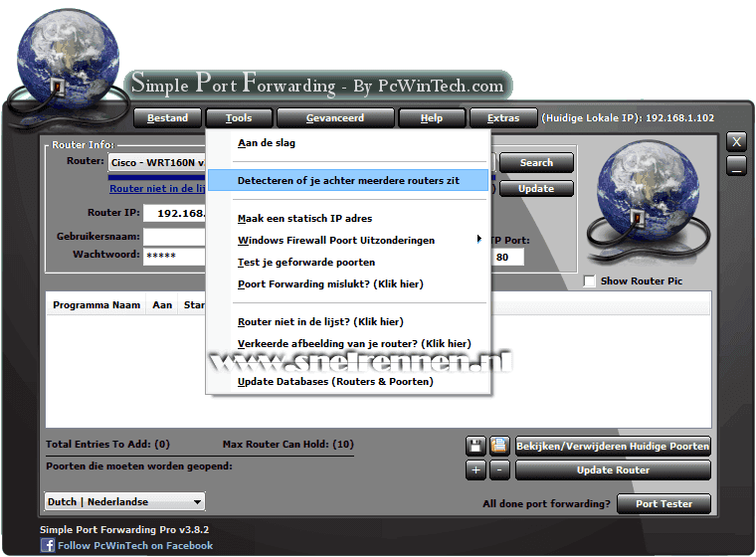Screen dimensions: 756x557
Task: Choose Router niet in de lijst? menu entry
Action: tap(348, 321)
